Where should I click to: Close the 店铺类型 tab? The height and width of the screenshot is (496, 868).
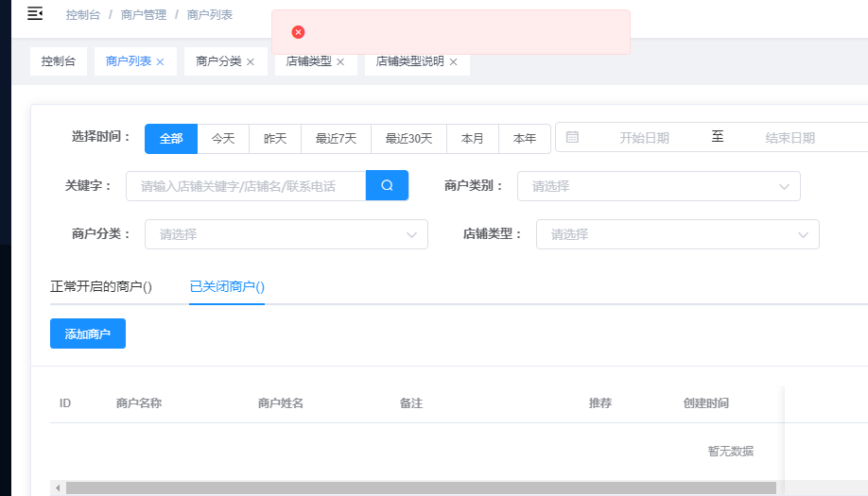point(340,62)
